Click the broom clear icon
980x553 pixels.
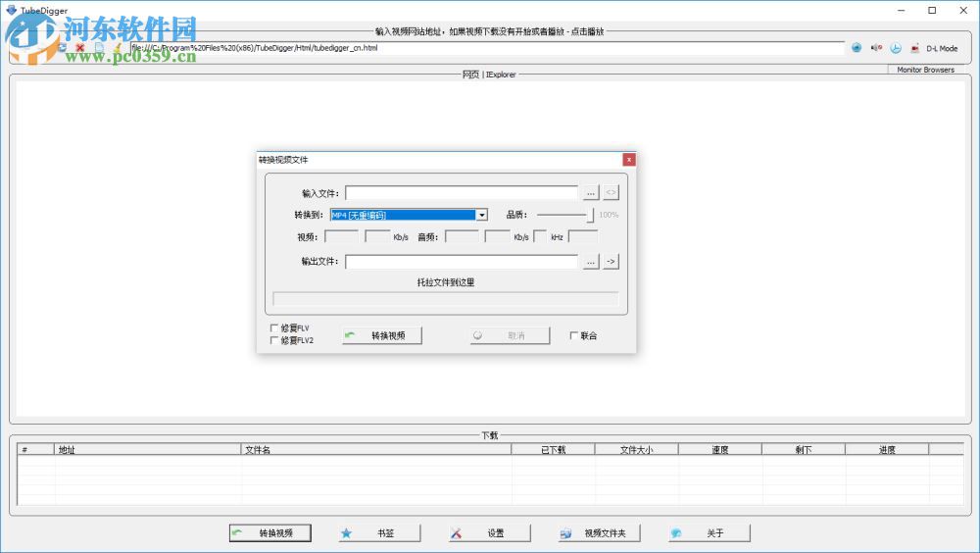click(x=117, y=47)
